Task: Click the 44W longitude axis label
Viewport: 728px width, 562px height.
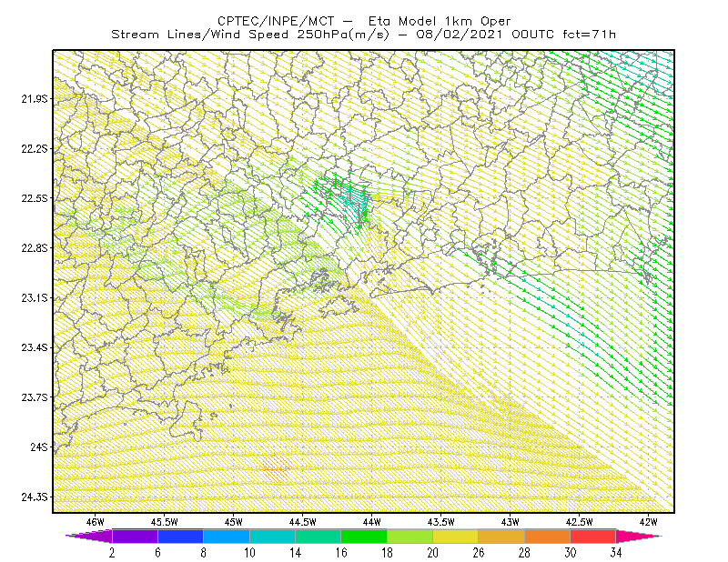Action: click(x=372, y=522)
